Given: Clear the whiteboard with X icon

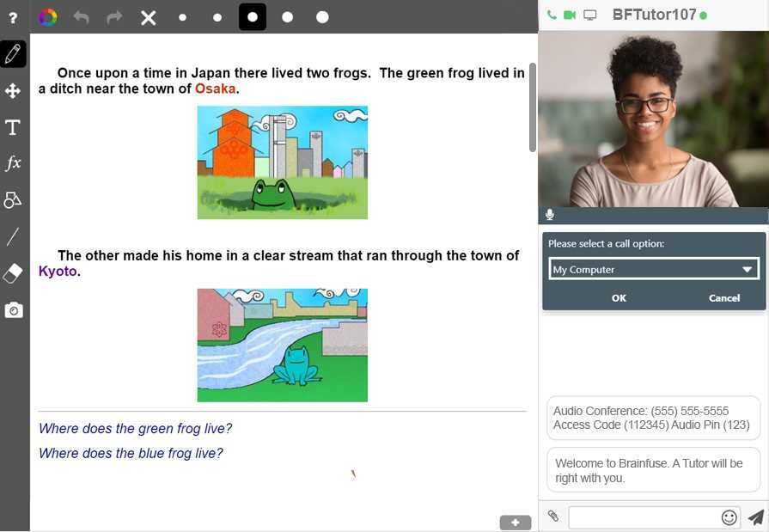Looking at the screenshot, I should 148,18.
